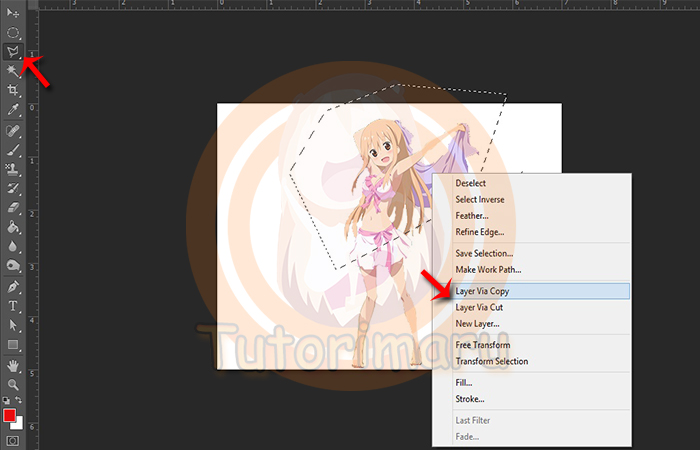Select the Polygonal Lasso tool

tap(12, 52)
